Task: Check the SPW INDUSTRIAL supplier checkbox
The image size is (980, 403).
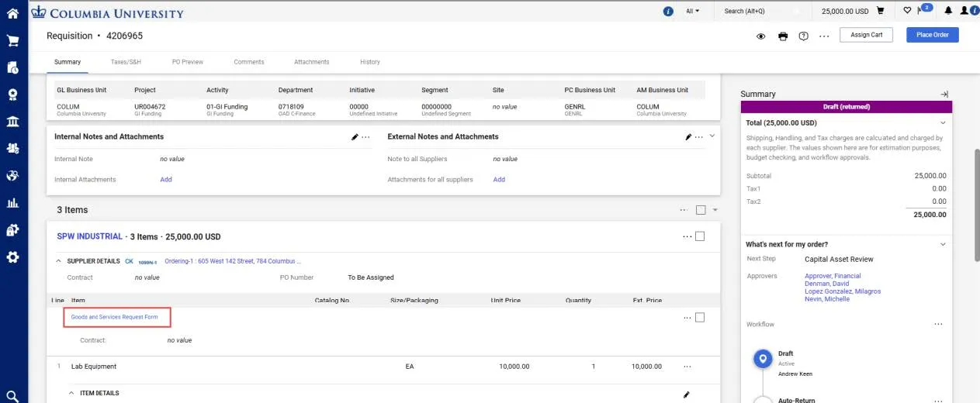Action: pos(700,236)
